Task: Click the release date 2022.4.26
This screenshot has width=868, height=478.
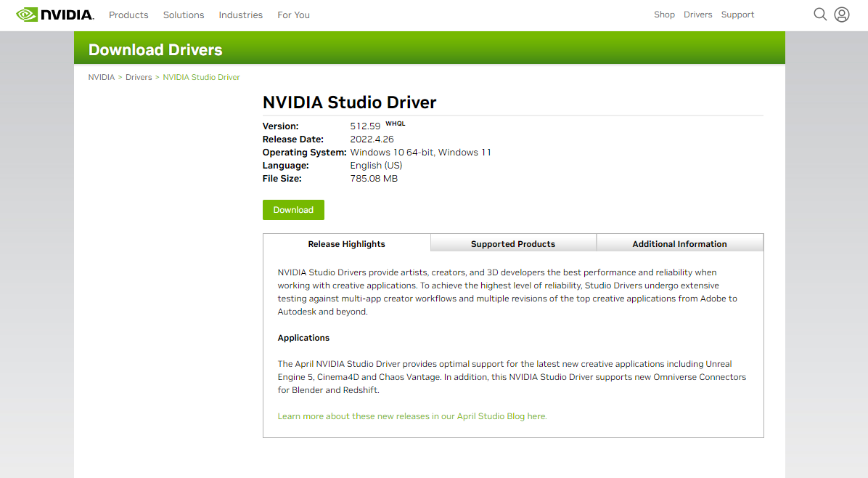Action: (372, 139)
